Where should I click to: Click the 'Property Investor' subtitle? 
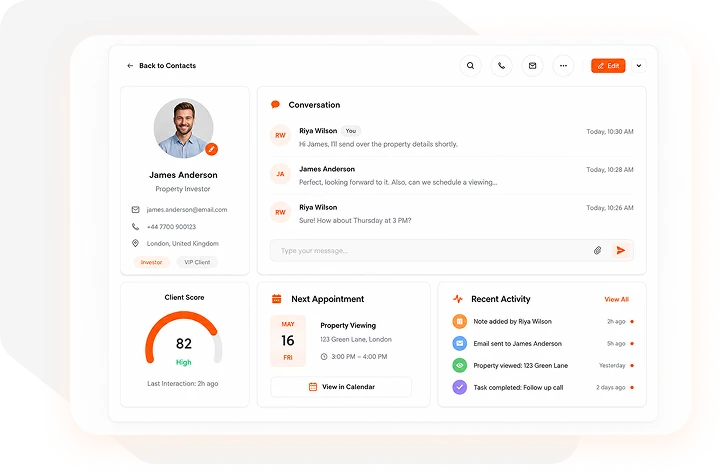coord(183,189)
